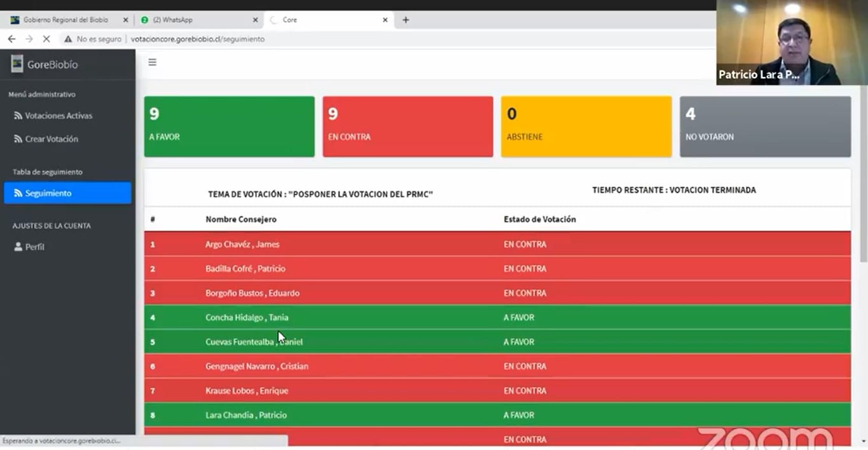Select row Argo Chavéz, James
The width and height of the screenshot is (868, 450).
point(497,244)
